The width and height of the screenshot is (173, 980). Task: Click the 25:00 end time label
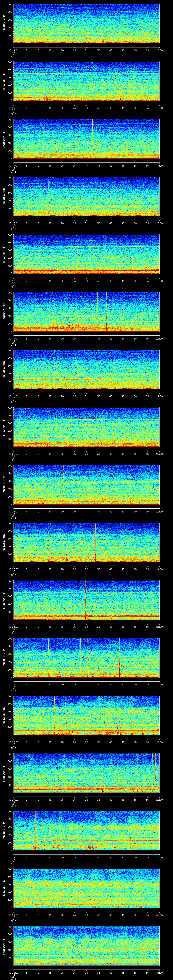[160, 627]
